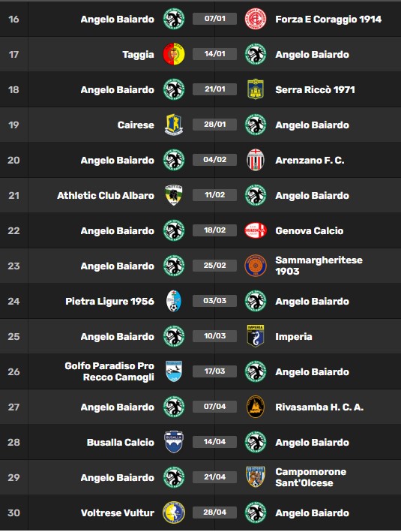Click the Taggia team logo

point(174,54)
